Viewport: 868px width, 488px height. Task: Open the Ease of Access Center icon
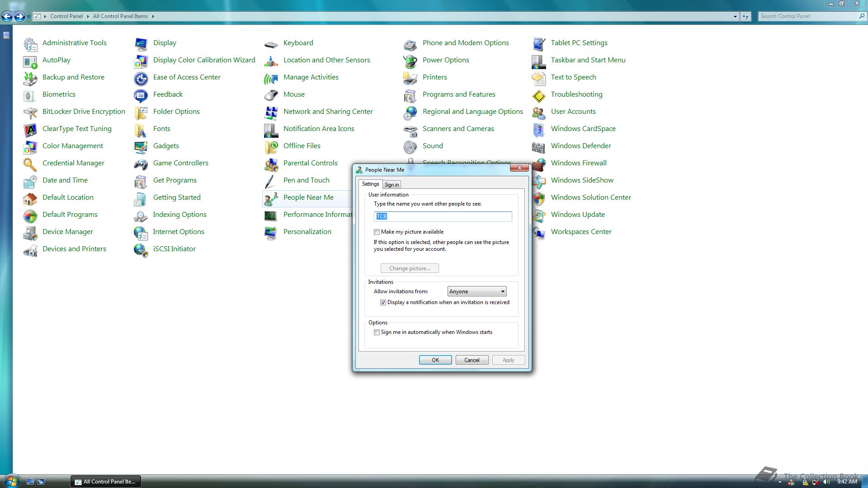tap(141, 79)
